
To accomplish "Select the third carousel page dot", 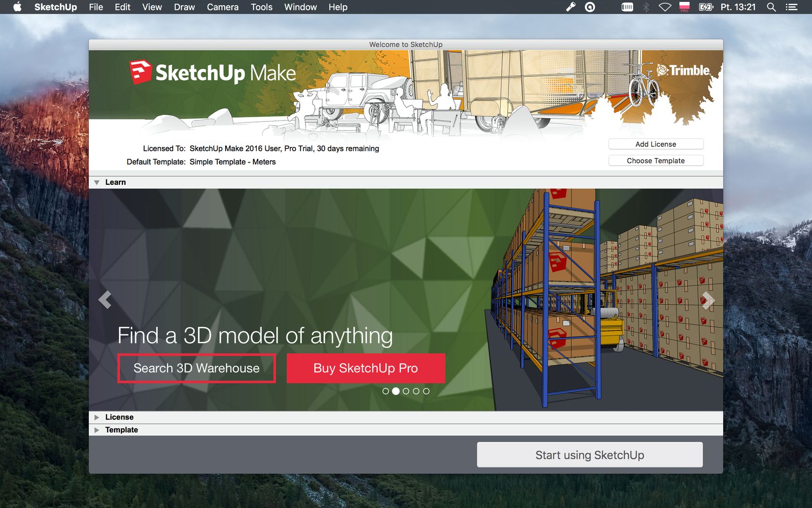I will (406, 391).
